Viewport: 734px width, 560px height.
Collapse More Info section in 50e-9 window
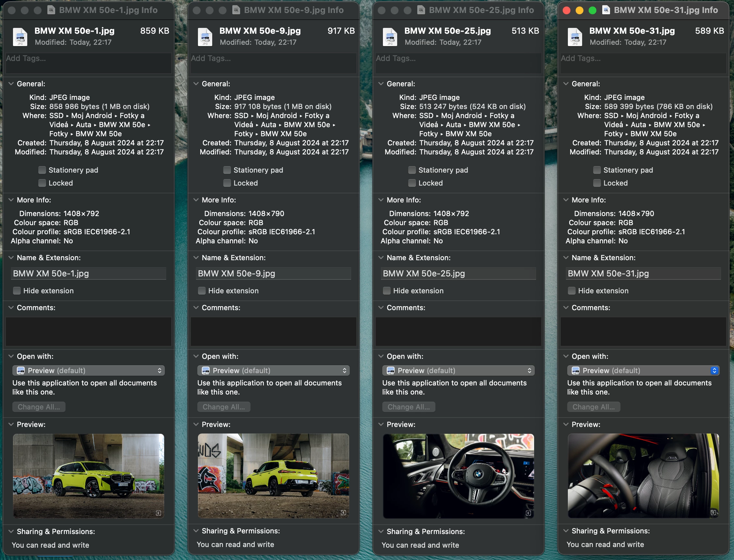click(x=196, y=200)
